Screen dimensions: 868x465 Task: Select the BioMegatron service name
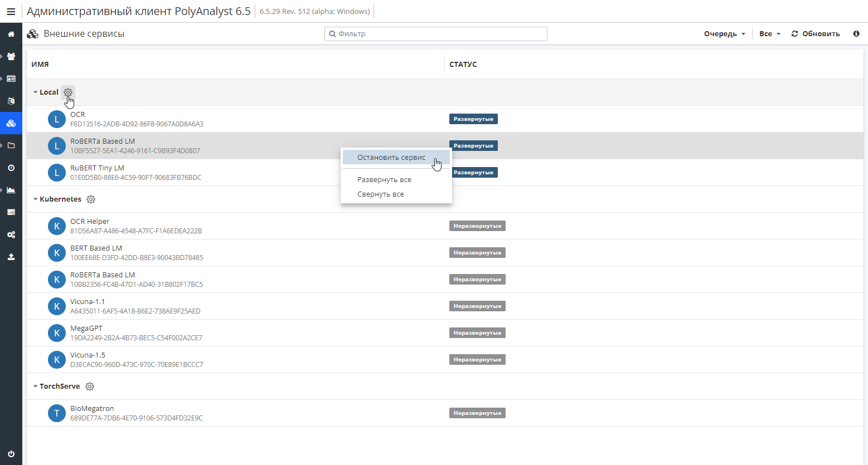click(92, 409)
